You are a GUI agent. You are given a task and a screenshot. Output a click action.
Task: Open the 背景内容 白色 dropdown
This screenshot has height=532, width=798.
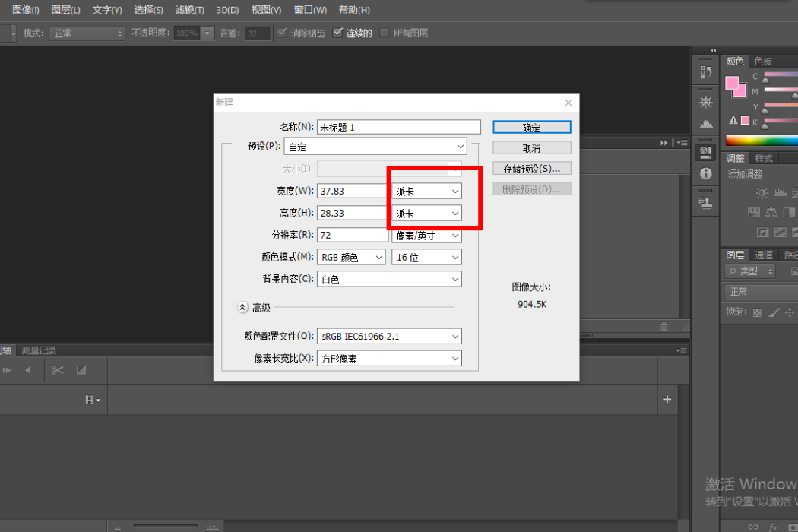[x=389, y=280]
